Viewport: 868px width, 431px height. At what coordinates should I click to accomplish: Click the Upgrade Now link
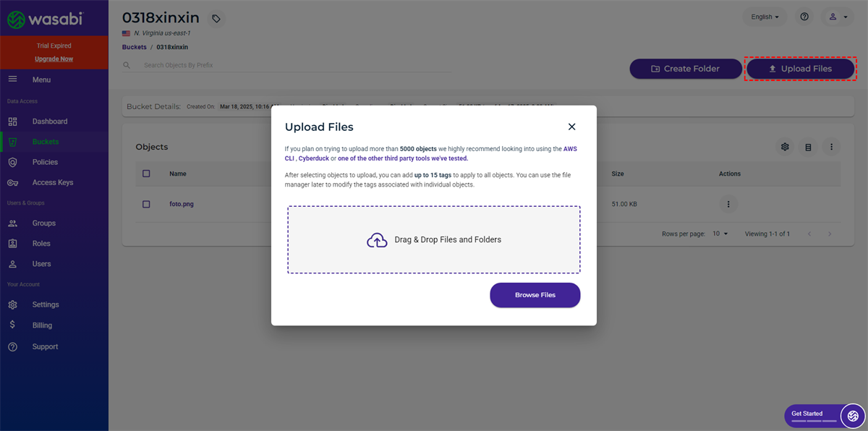coord(54,59)
